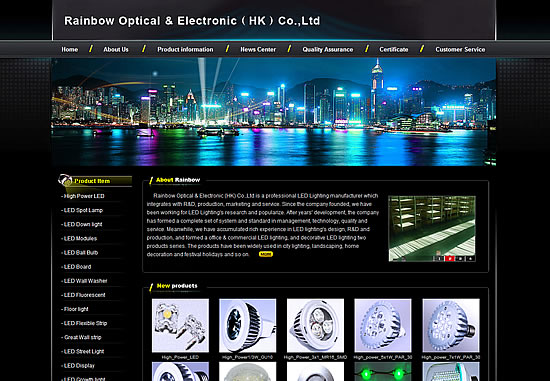
Task: Select slide 1 in the factory slideshow
Action: [x=439, y=259]
